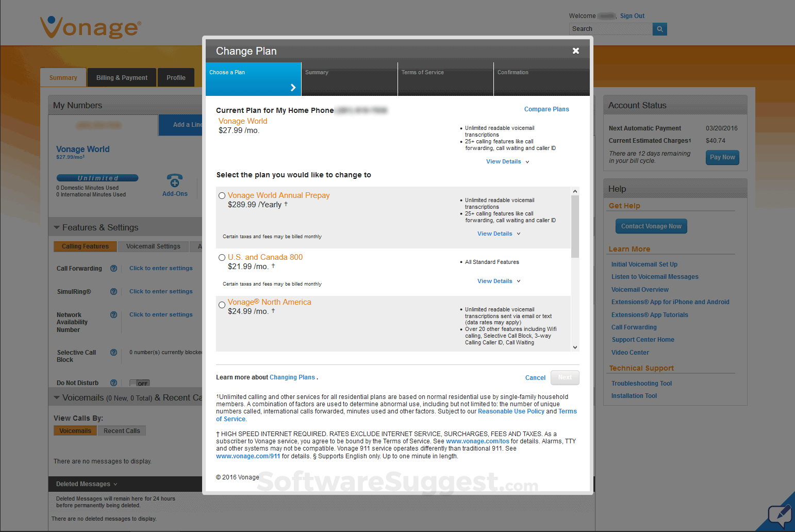Collapse the Features & Settings section
Viewport: 795px width, 532px height.
pyautogui.click(x=57, y=227)
